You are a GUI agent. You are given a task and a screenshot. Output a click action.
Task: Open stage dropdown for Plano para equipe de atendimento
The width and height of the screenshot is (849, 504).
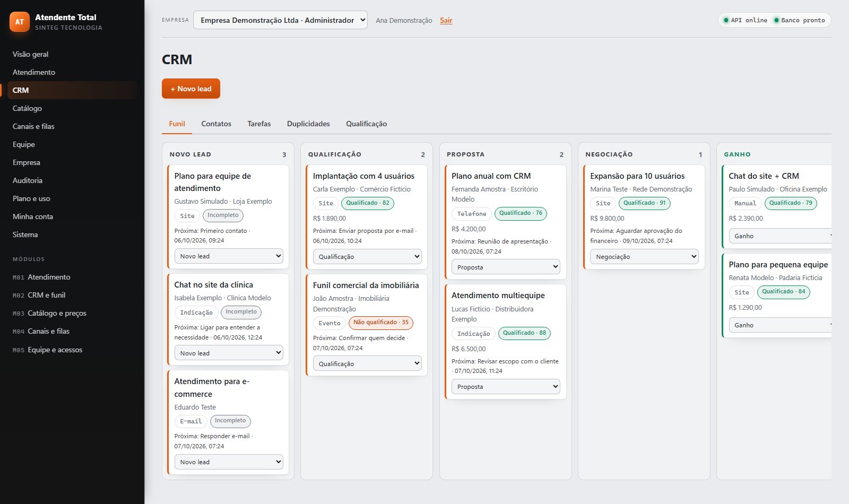click(x=229, y=256)
